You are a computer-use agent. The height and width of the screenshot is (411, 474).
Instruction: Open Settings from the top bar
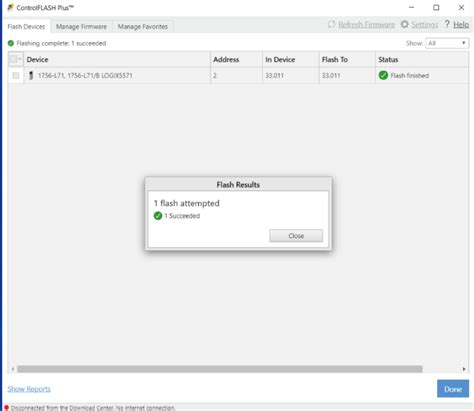coord(424,25)
